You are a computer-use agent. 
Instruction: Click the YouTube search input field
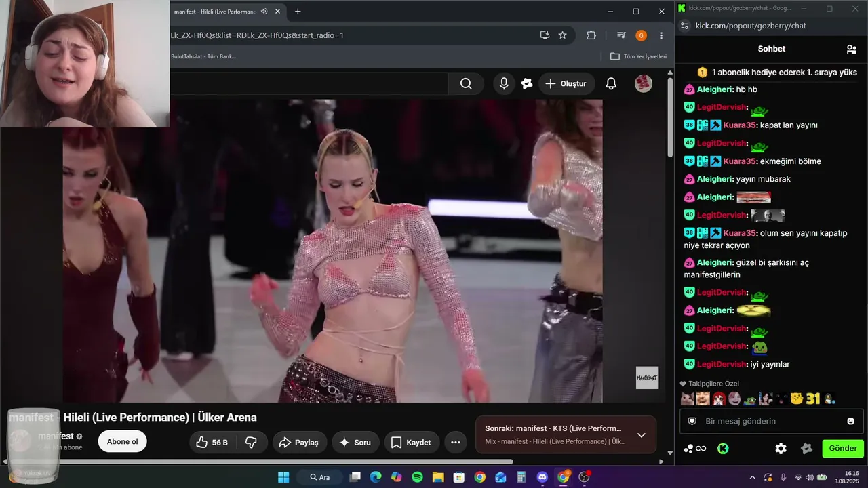(x=309, y=83)
